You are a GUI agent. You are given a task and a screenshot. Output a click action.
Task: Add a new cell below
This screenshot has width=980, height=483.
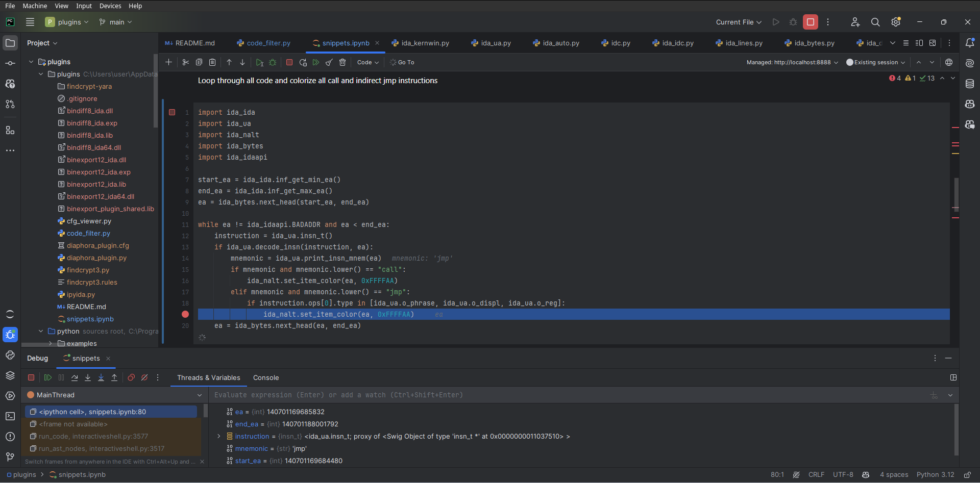(x=168, y=62)
